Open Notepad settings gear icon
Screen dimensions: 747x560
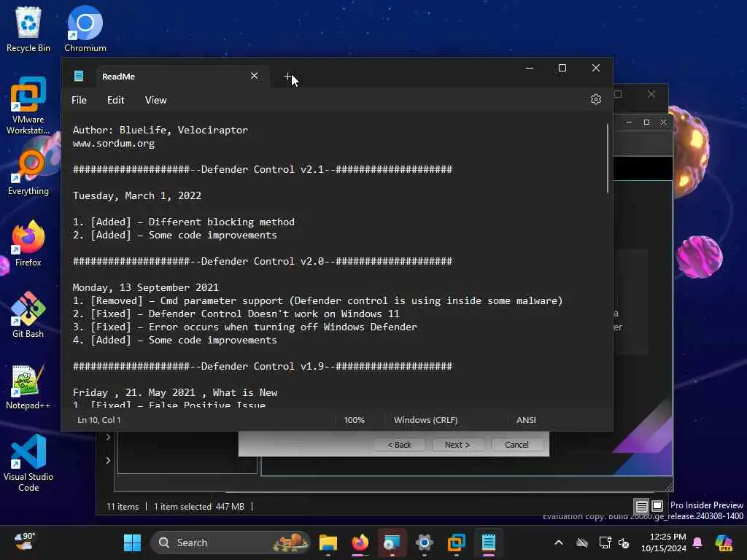click(595, 99)
